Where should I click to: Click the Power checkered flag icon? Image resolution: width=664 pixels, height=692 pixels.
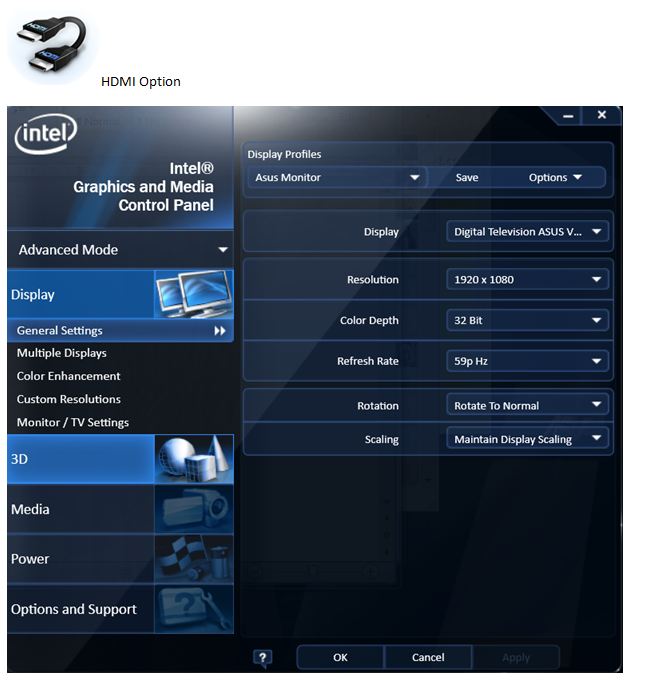pos(193,559)
